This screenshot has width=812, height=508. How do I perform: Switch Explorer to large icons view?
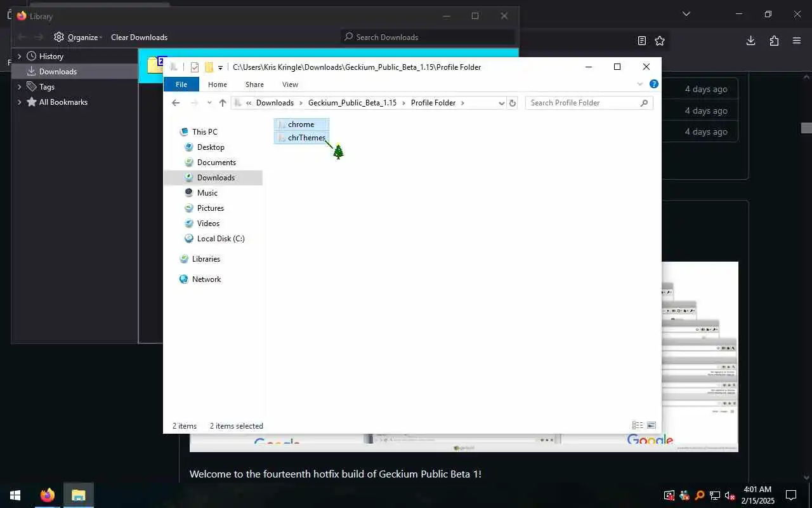point(651,425)
